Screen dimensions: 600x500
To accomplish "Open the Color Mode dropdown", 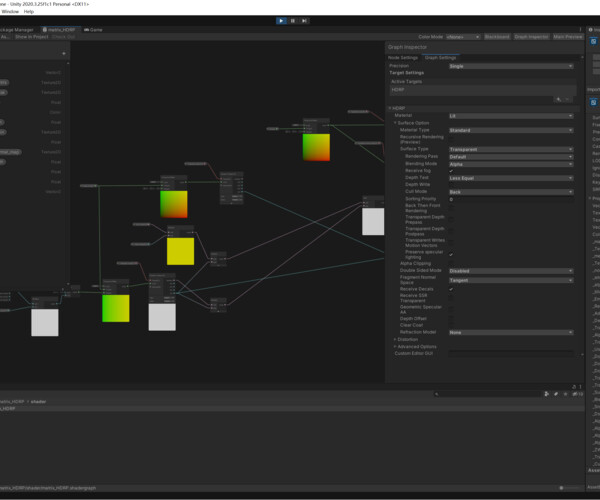I will pos(463,37).
